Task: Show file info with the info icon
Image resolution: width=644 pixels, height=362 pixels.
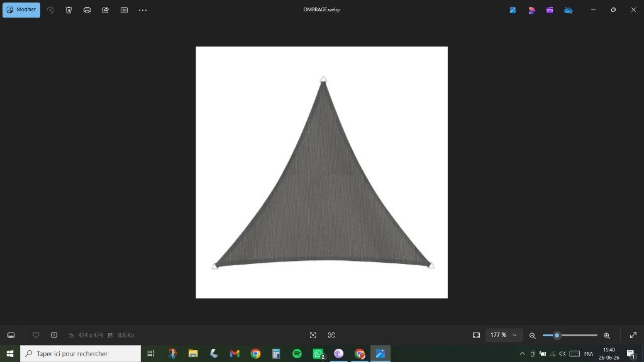Action: coord(54,336)
